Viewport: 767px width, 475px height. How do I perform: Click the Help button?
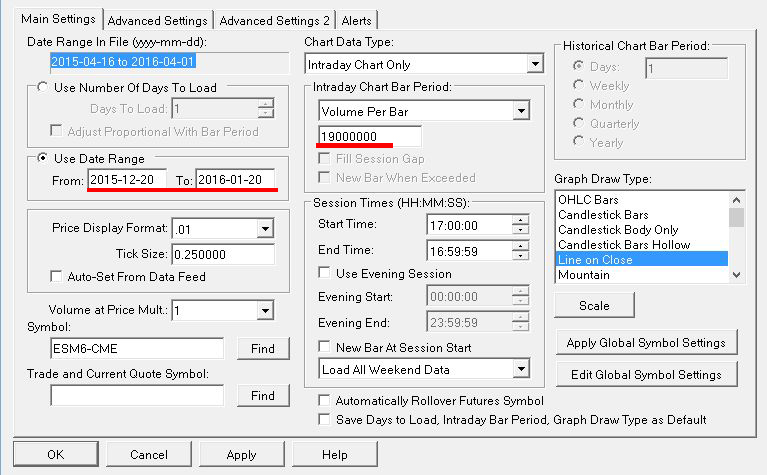click(335, 454)
